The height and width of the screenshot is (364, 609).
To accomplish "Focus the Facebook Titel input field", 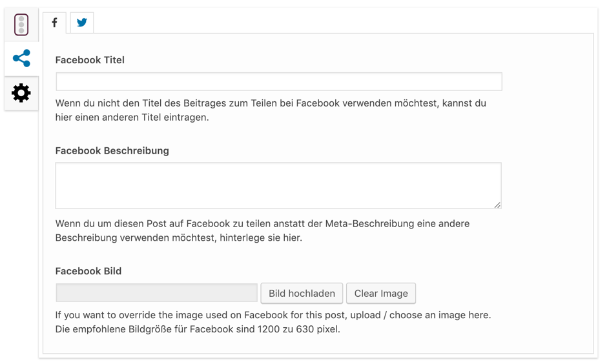I will point(279,81).
